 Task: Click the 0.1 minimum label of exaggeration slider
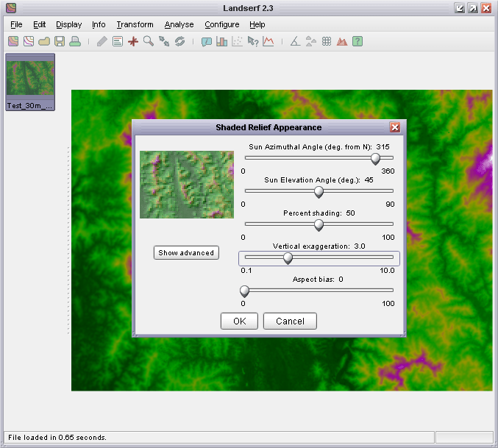coord(246,271)
